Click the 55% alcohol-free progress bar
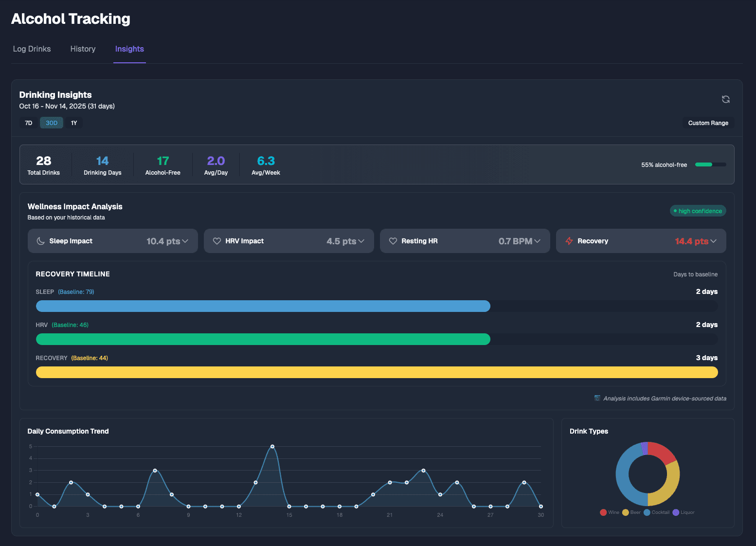 [710, 164]
